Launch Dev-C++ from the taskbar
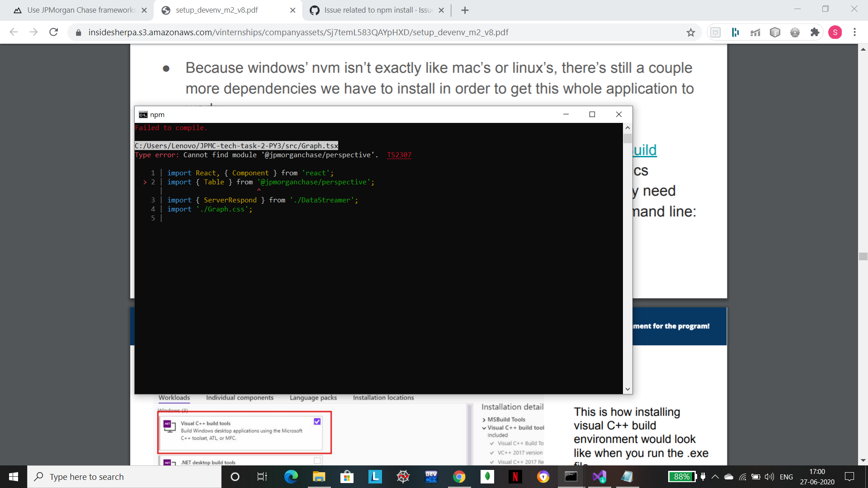 pyautogui.click(x=431, y=476)
